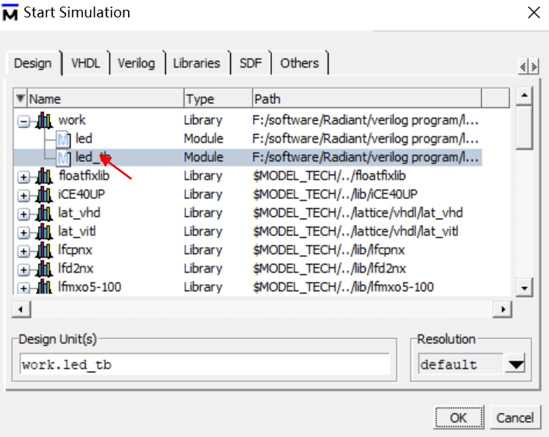This screenshot has height=437, width=549.
Task: Collapse the work library tree
Action: [x=23, y=122]
